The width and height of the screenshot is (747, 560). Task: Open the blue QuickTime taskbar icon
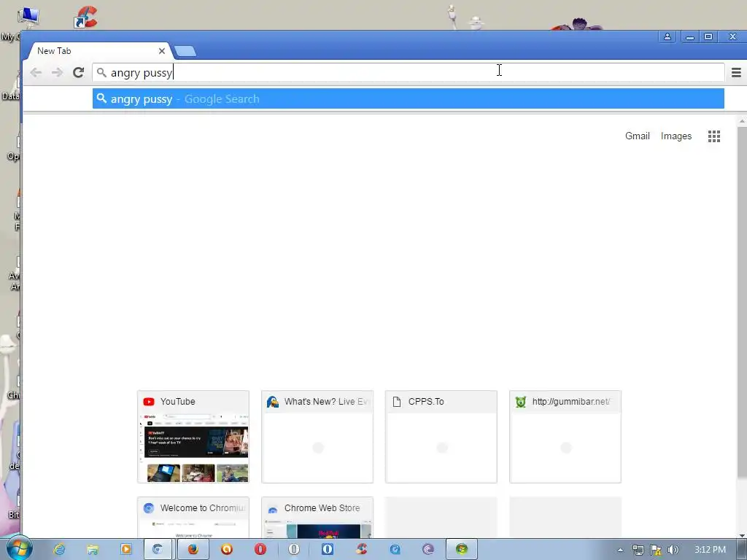click(395, 550)
